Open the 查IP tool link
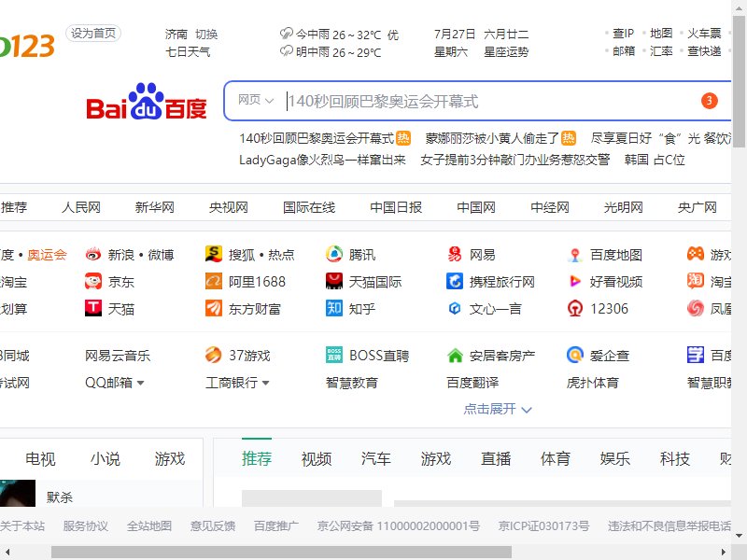The image size is (747, 560). point(623,34)
